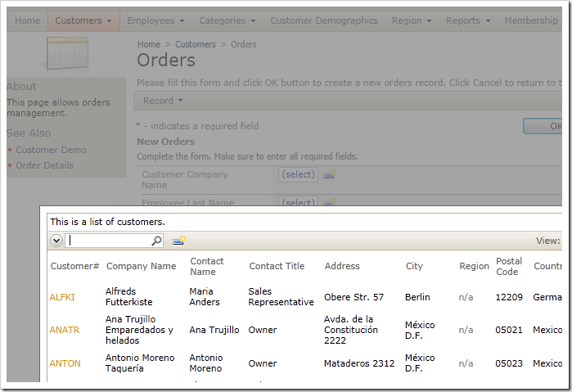Select customer ALFKI
This screenshot has width=572, height=392.
click(62, 297)
